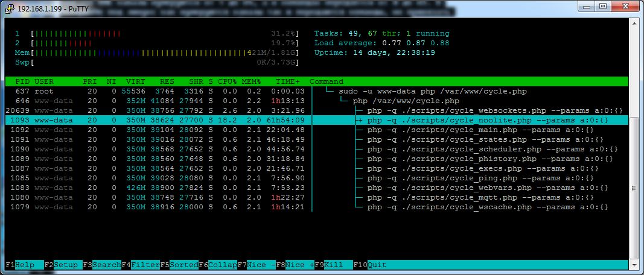This screenshot has height=275, width=644.
Task: Click the CPU 2 usage meter bar
Action: click(165, 43)
